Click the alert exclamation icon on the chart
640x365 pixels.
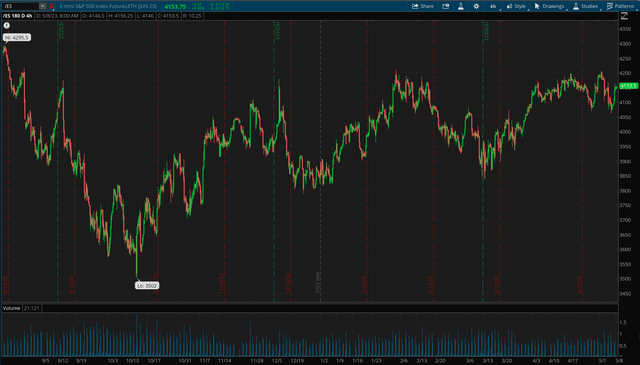coord(7,25)
